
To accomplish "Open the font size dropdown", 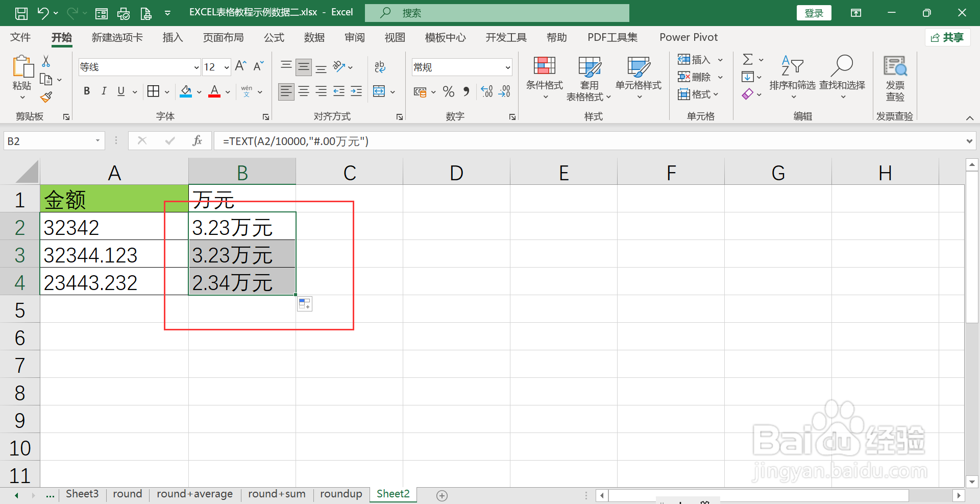I will tap(227, 67).
